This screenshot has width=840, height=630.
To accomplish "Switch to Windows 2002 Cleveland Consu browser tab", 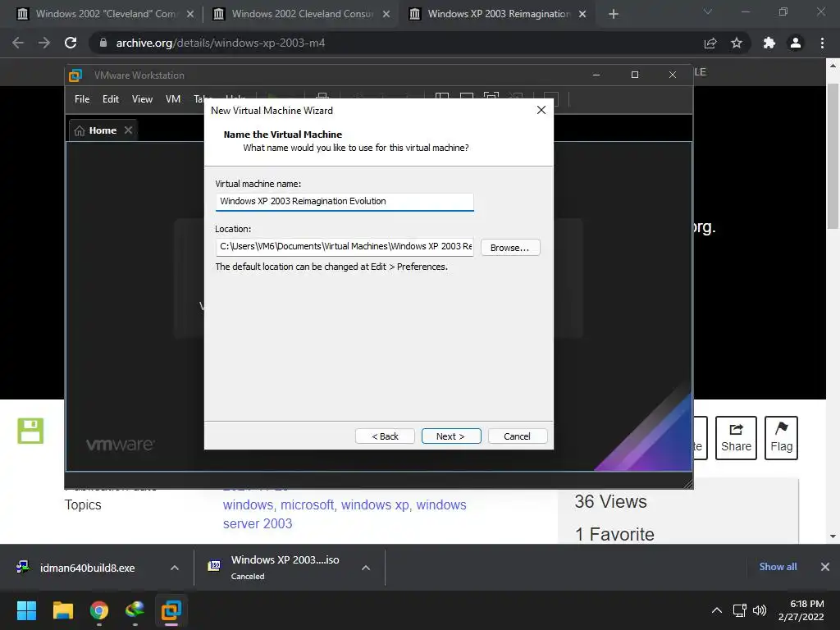I will [x=302, y=14].
